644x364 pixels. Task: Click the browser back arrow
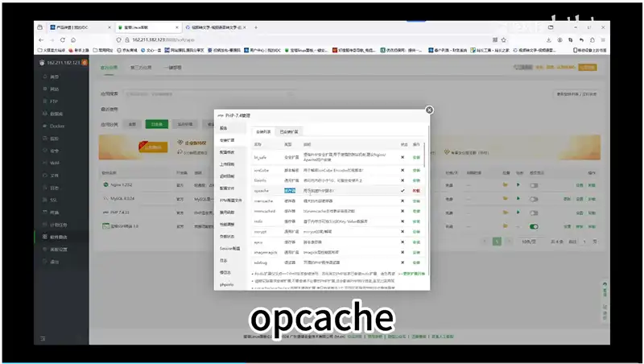pyautogui.click(x=41, y=39)
